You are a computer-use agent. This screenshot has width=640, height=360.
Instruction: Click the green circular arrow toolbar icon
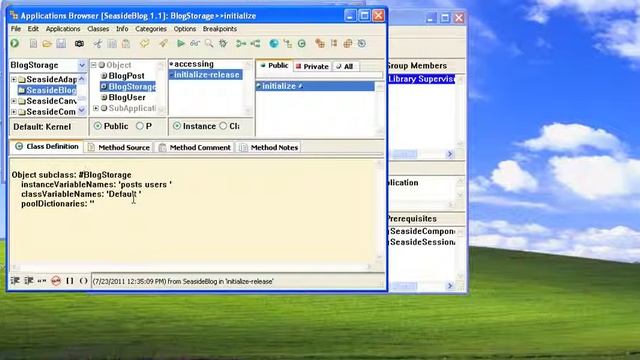(15, 44)
